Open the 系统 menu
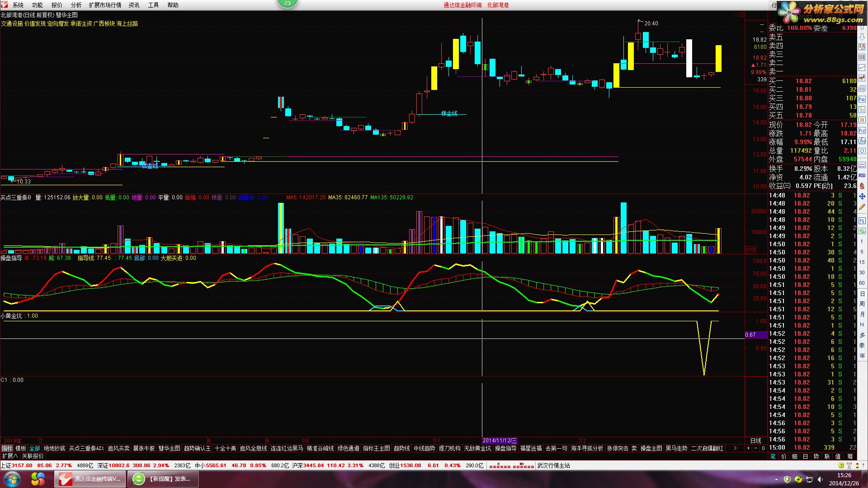This screenshot has width=868, height=488. pyautogui.click(x=18, y=5)
